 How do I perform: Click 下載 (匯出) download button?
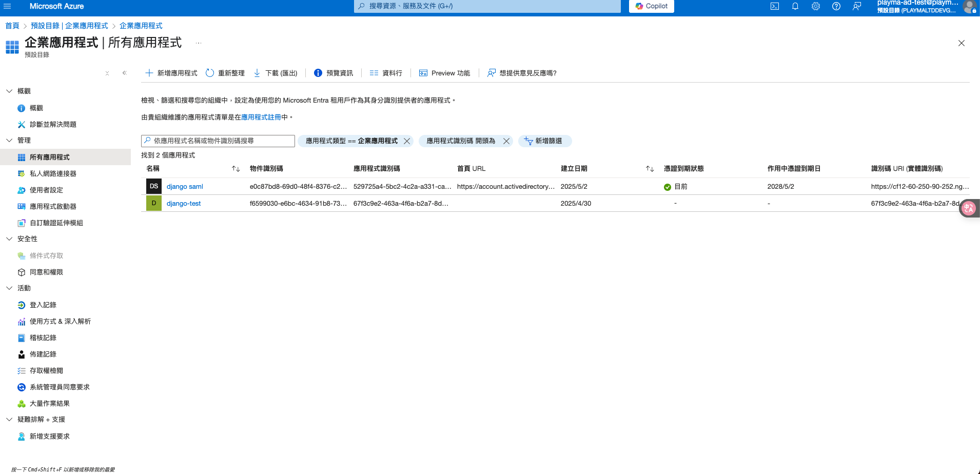point(276,73)
